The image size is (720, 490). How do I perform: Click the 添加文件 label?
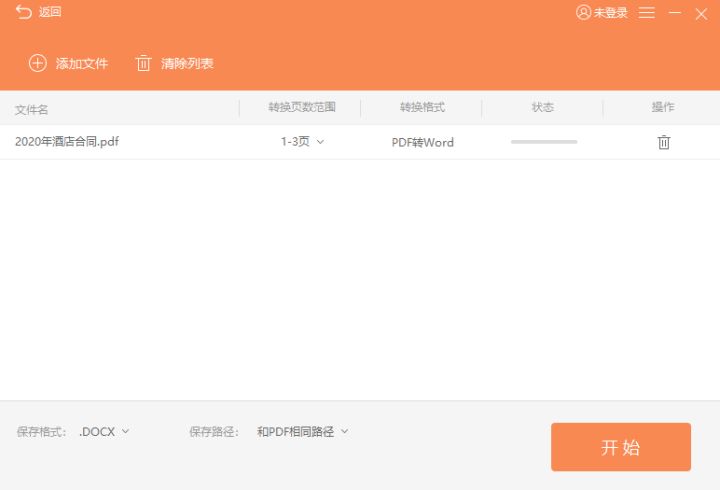point(82,63)
